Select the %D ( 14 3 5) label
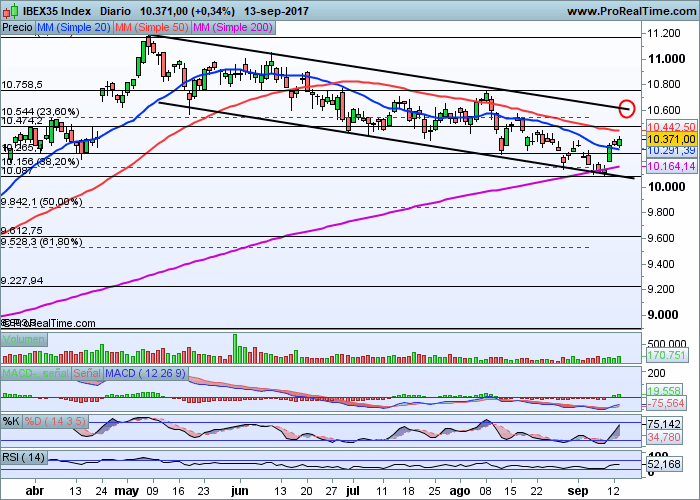 click(x=54, y=421)
